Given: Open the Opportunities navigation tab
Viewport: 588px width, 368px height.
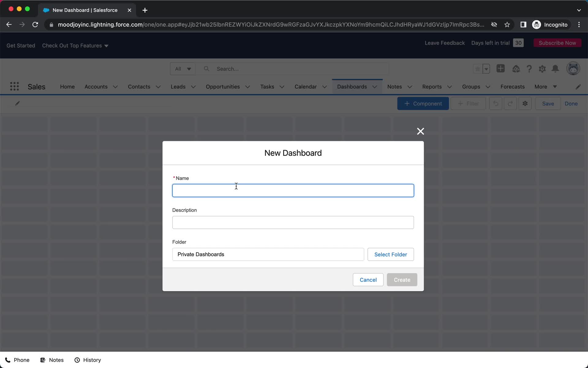Looking at the screenshot, I should (223, 86).
